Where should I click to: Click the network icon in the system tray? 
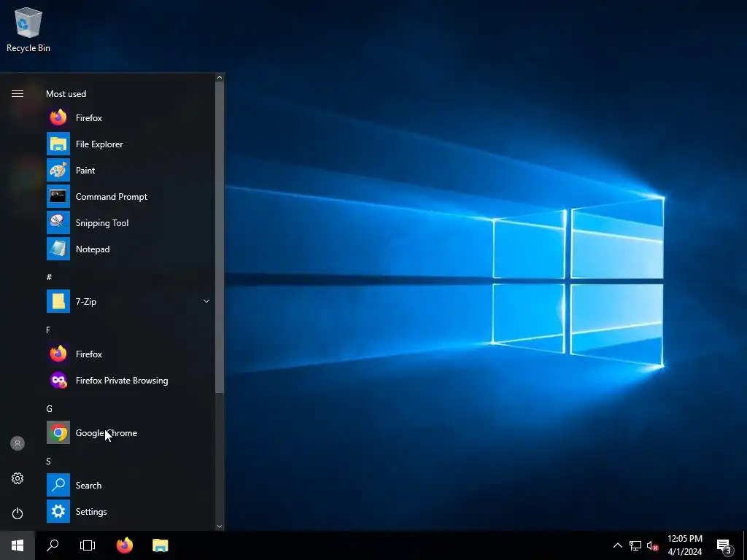pyautogui.click(x=635, y=545)
